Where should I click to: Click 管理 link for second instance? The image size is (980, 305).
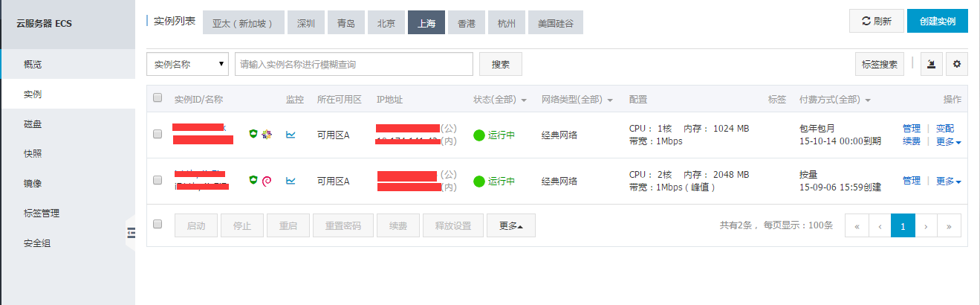(911, 181)
